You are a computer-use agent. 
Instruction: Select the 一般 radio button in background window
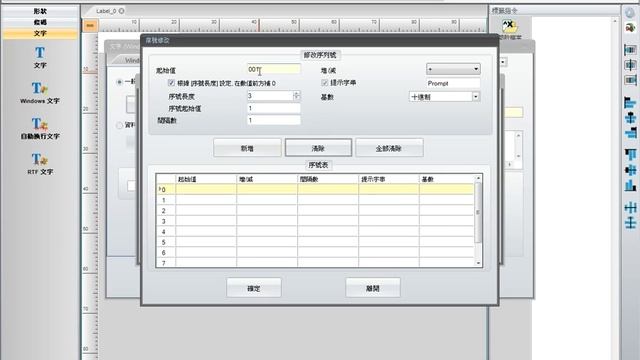tap(119, 82)
